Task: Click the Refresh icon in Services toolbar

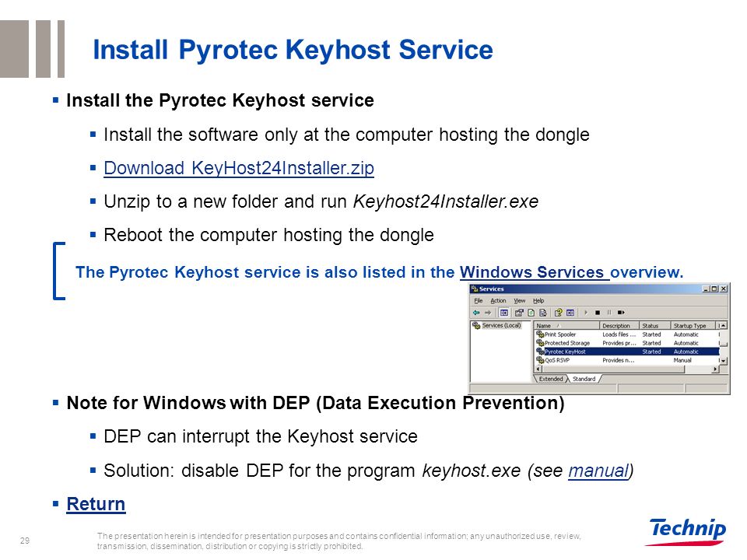Action: click(x=531, y=313)
